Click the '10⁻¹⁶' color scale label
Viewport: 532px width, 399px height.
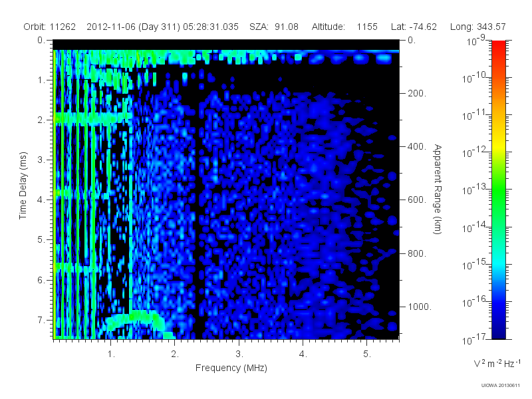point(475,301)
